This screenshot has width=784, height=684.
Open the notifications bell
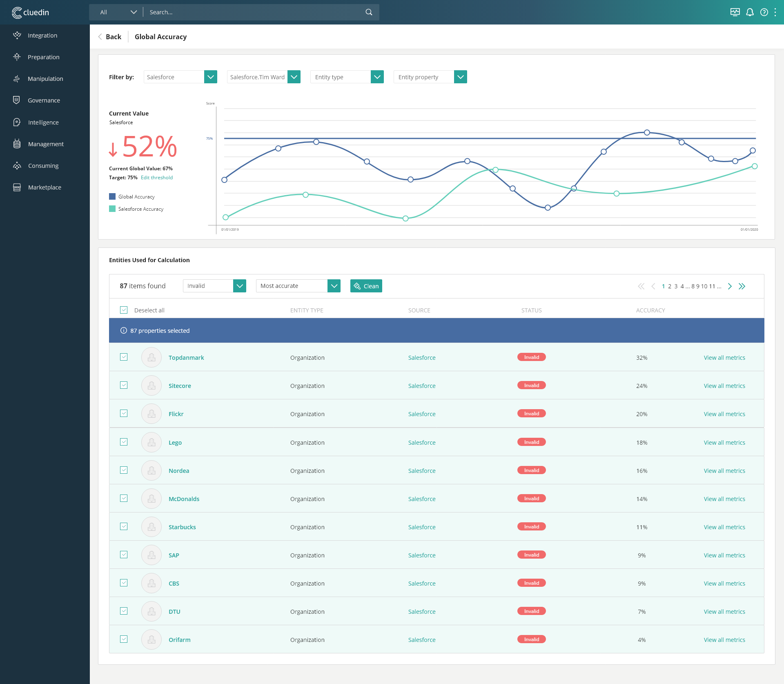click(x=750, y=12)
